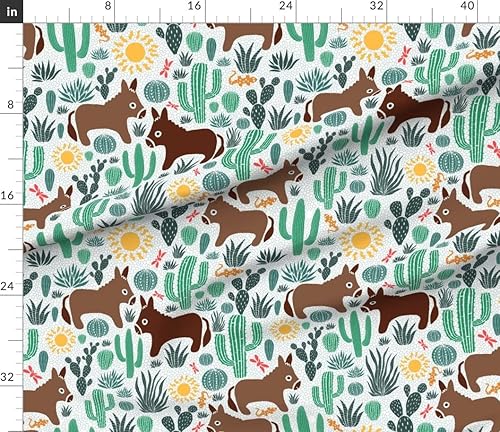Click the 8 mark on vertical ruler

click(x=11, y=105)
